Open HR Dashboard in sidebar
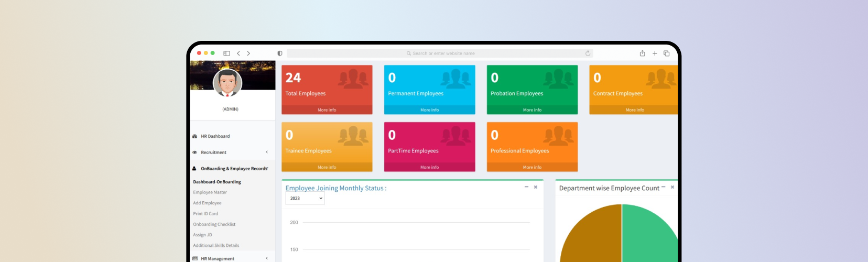Viewport: 868px width, 262px height. [215, 136]
